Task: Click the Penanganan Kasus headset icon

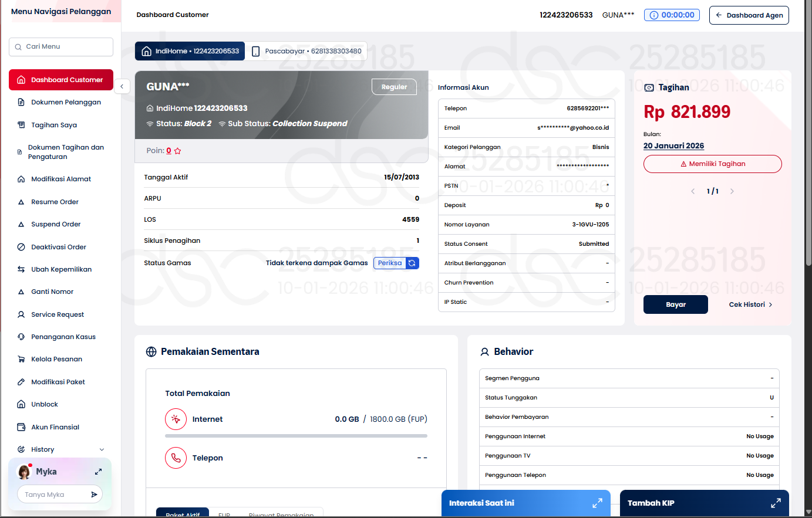Action: click(x=21, y=337)
